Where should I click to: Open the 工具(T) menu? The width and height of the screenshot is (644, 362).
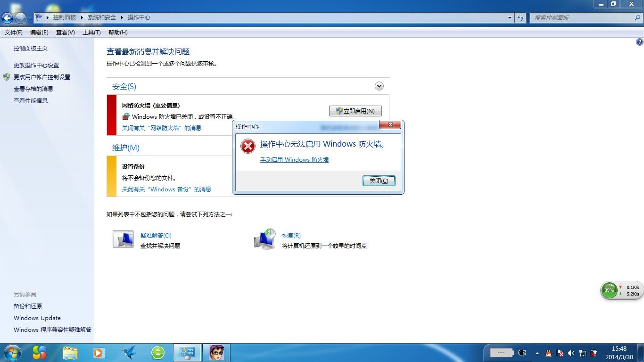click(91, 33)
